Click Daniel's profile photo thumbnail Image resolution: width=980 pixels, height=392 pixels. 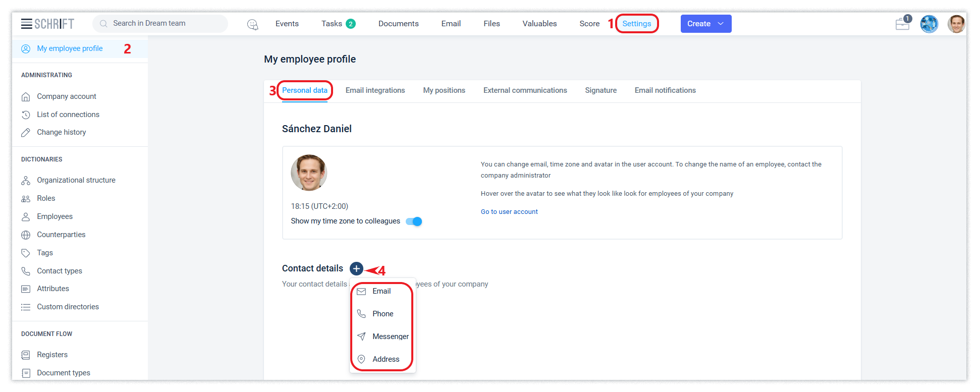pyautogui.click(x=309, y=173)
